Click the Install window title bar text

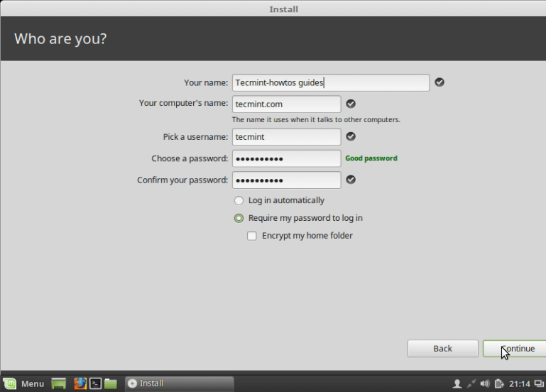(283, 9)
